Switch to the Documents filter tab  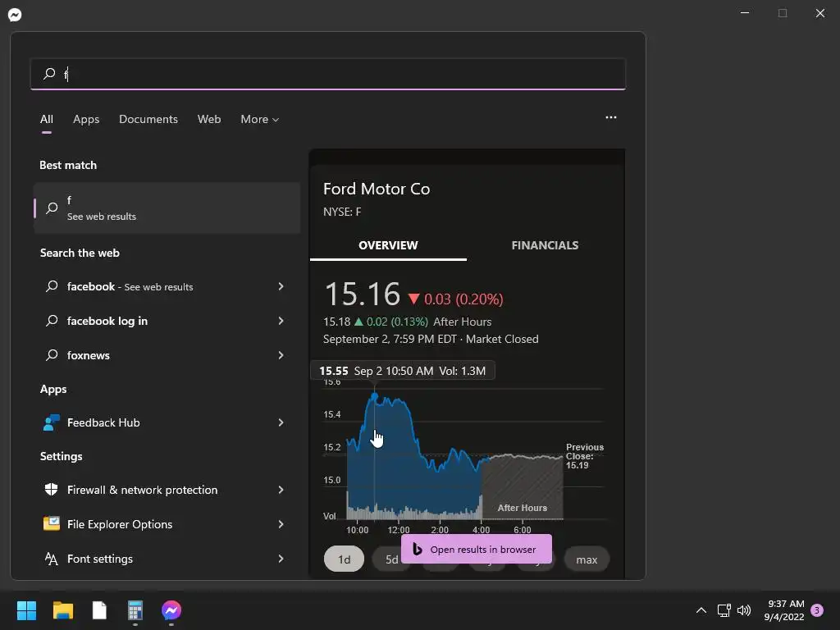pos(148,119)
